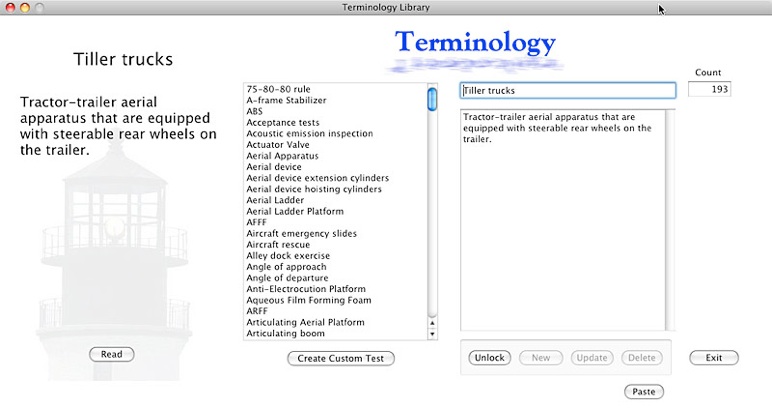Close the Terminology Library window

point(10,7)
